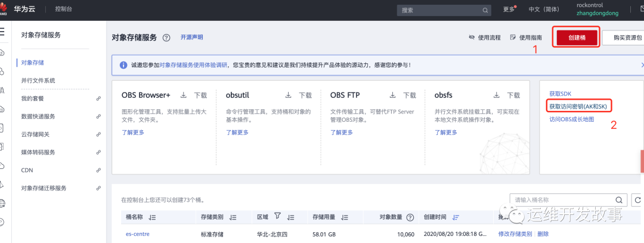Open 对象存储迁移服务 in the sidebar
The height and width of the screenshot is (243, 644).
pos(44,188)
